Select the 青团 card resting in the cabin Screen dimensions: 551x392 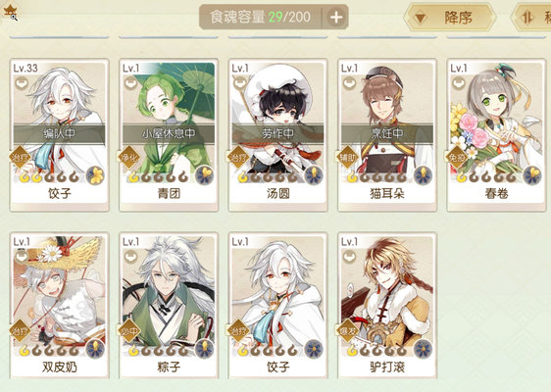click(x=169, y=135)
